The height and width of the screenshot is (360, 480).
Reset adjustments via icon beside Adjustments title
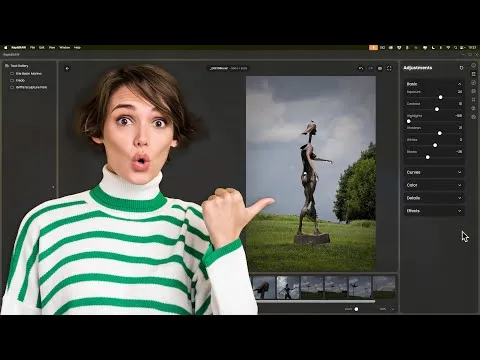tap(461, 68)
